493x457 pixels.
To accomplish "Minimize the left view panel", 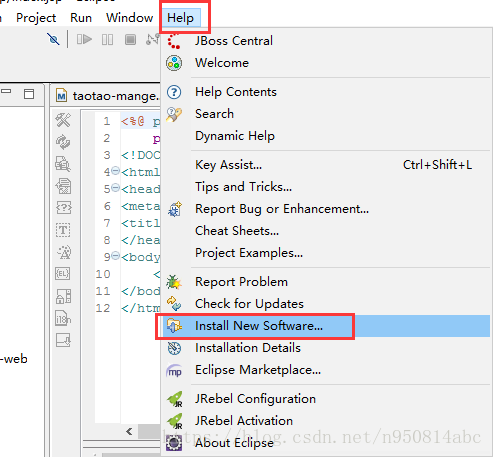I will 6,91.
